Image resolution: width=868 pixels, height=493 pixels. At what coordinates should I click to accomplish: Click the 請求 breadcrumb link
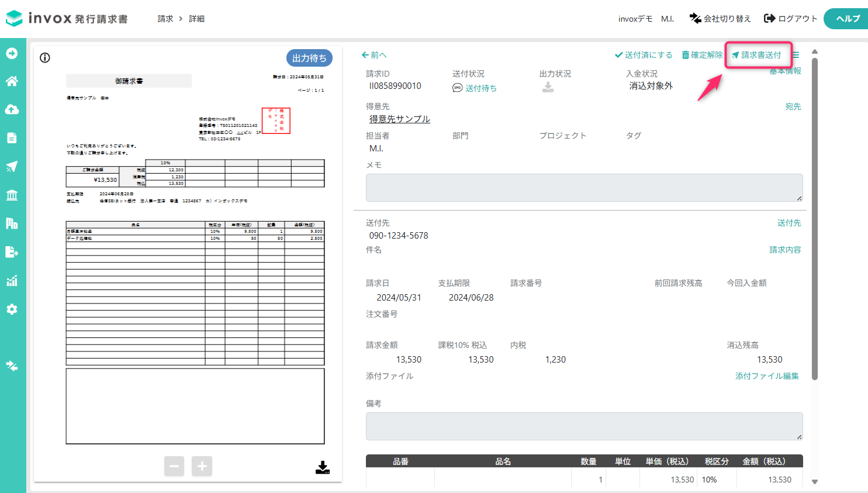(x=165, y=19)
